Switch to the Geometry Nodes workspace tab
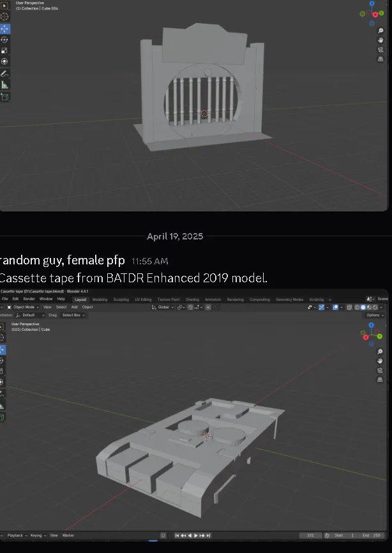This screenshot has height=553, width=392. pos(289,299)
